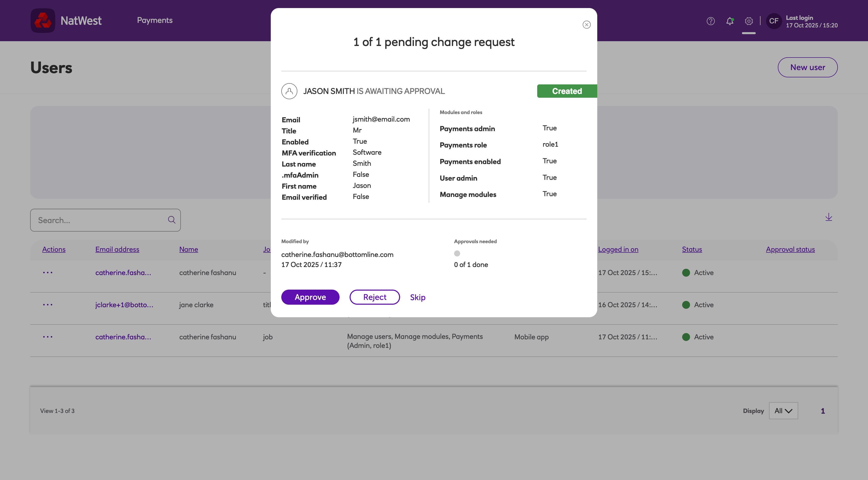Close the pending change request dialog
Image resolution: width=868 pixels, height=480 pixels.
click(x=586, y=25)
